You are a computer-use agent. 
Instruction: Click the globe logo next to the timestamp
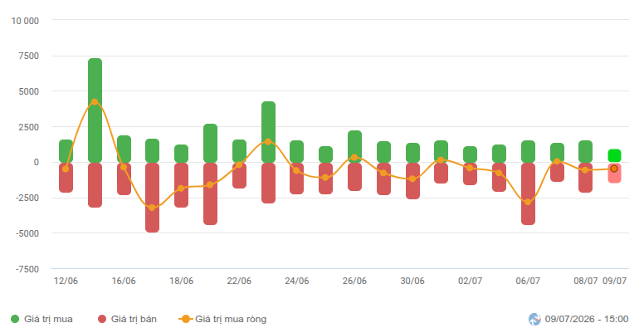(534, 319)
